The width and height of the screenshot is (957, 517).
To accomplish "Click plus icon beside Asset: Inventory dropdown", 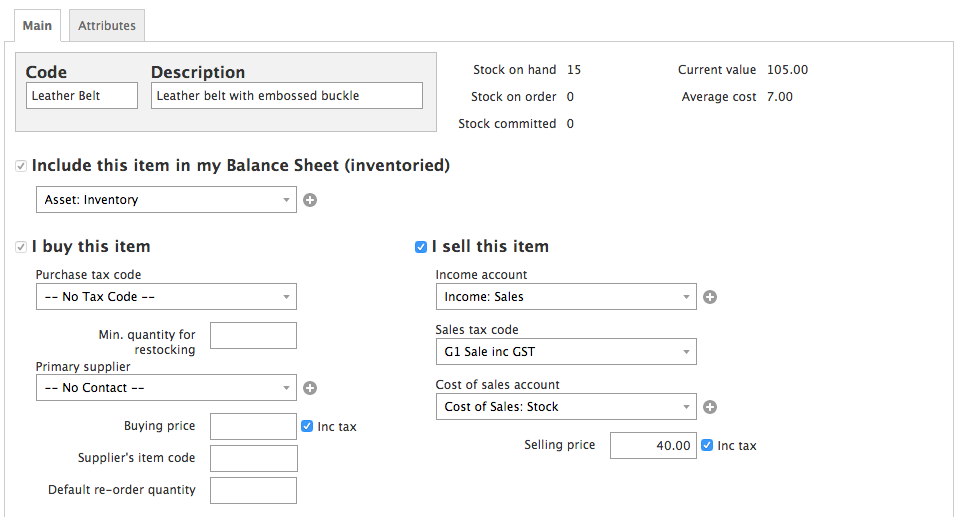I will click(310, 200).
